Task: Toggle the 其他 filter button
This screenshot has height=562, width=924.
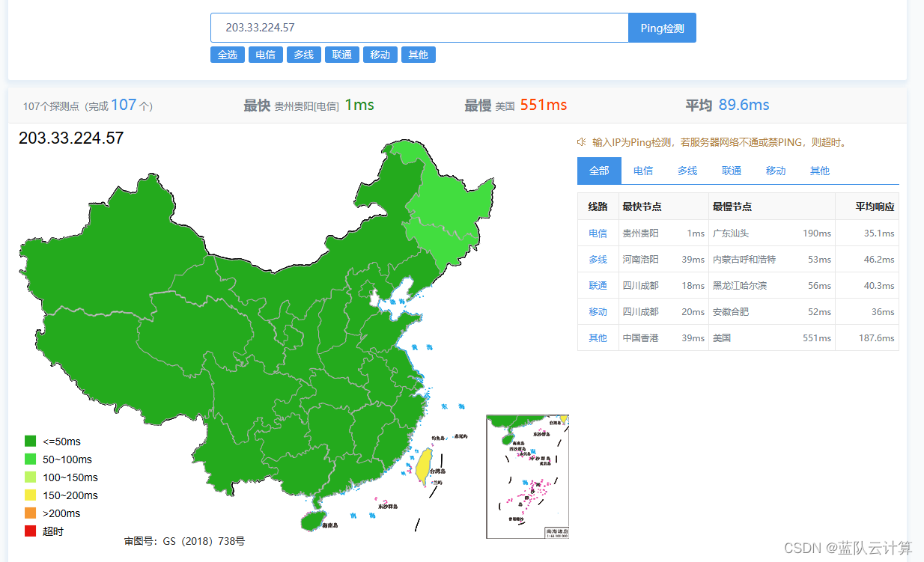Action: pos(418,55)
